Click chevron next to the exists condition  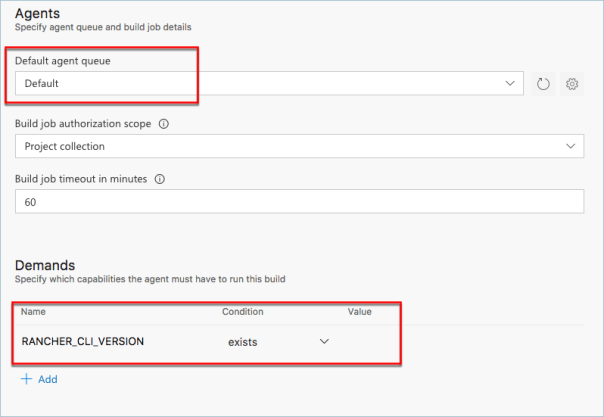(324, 342)
